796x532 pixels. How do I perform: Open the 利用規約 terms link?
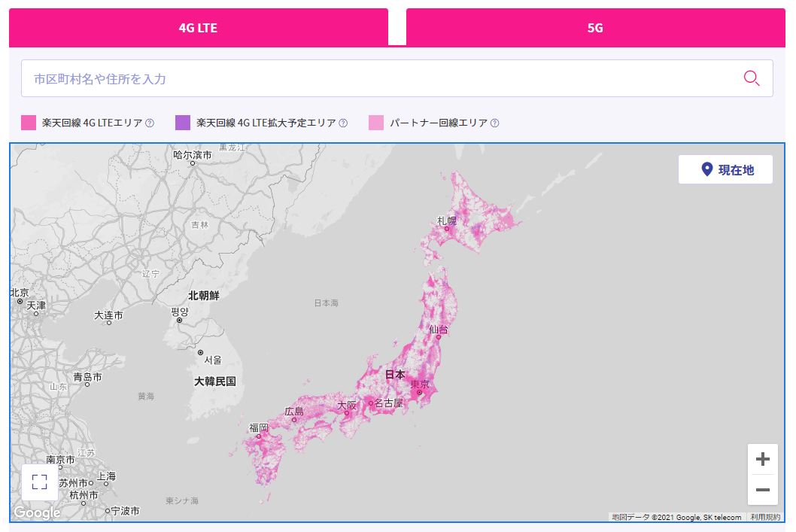tap(766, 517)
